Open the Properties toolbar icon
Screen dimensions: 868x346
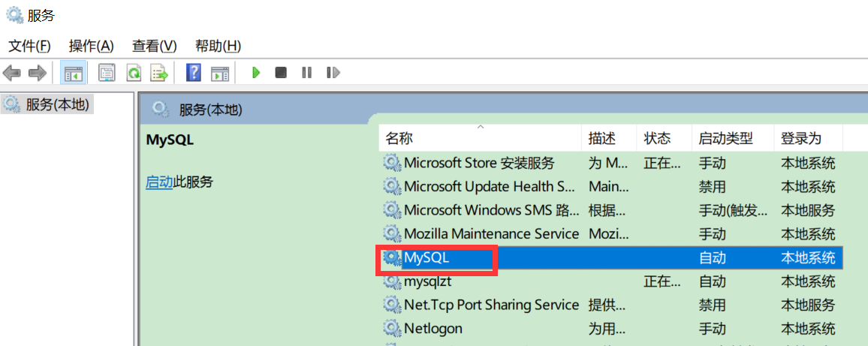coord(107,73)
